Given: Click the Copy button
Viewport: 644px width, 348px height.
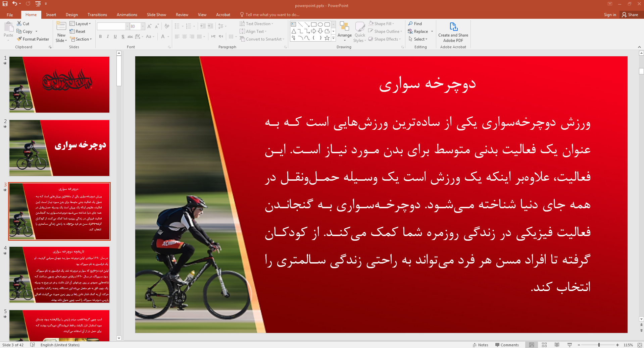Looking at the screenshot, I should click(x=24, y=32).
